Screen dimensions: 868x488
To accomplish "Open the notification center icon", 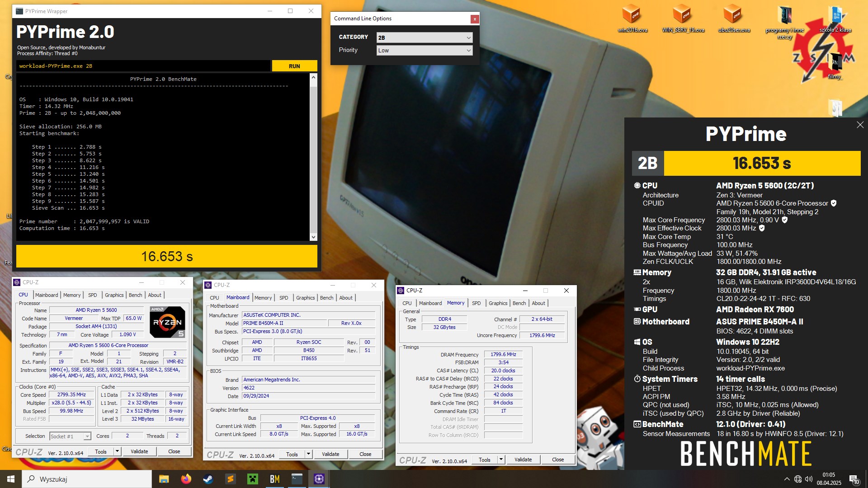I will [854, 479].
